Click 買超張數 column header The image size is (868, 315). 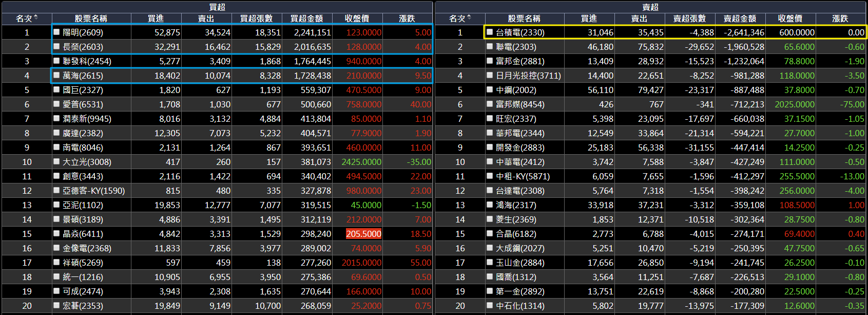257,18
